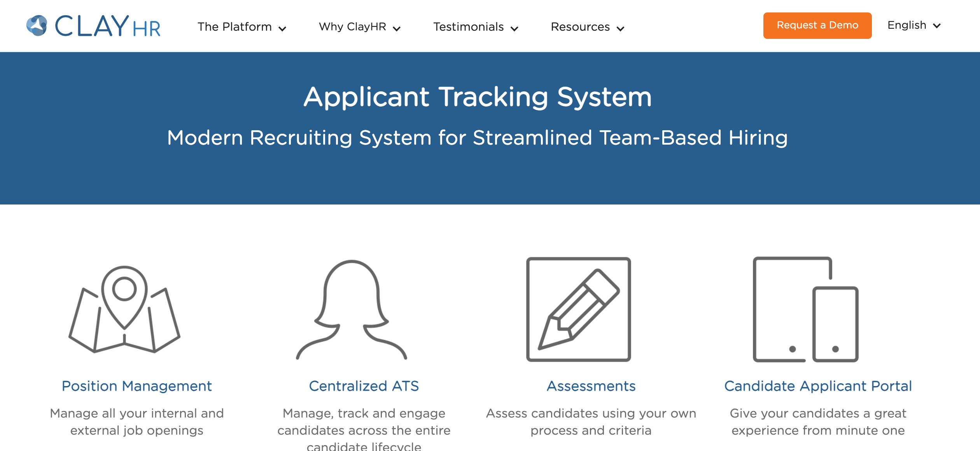The height and width of the screenshot is (451, 980).
Task: Click the Centralized ATS heading link
Action: click(364, 386)
